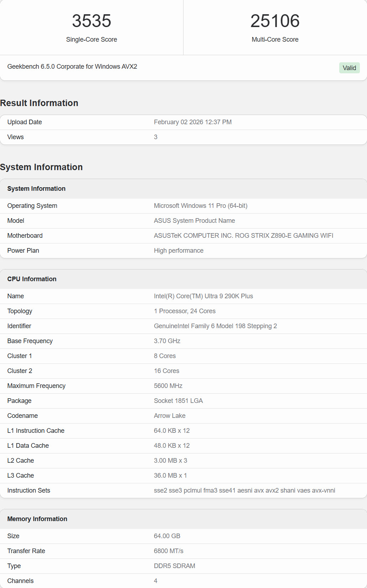Screen dimensions: 367x588
Task: Click the Arrow Lake codename value
Action: pyautogui.click(x=170, y=416)
